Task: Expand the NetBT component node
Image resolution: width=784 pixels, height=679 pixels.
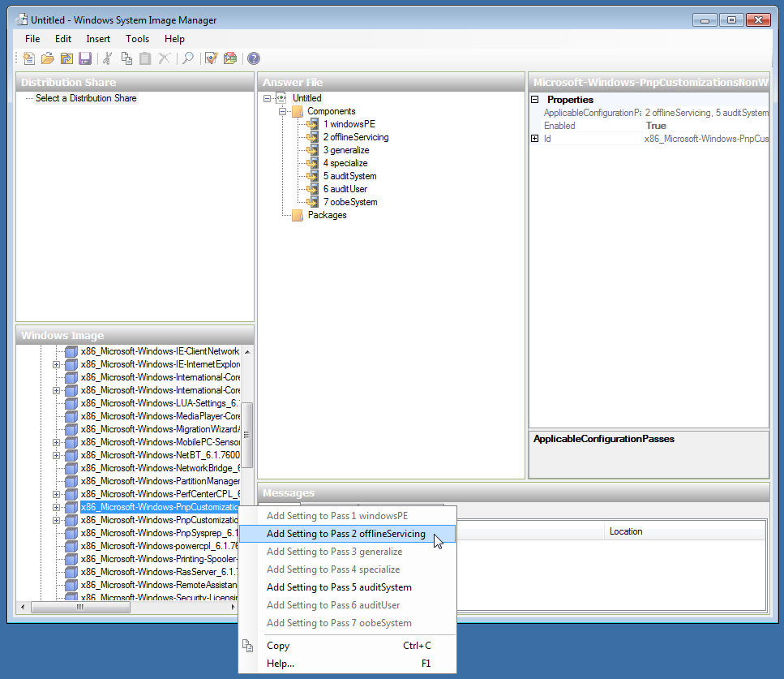Action: point(57,456)
